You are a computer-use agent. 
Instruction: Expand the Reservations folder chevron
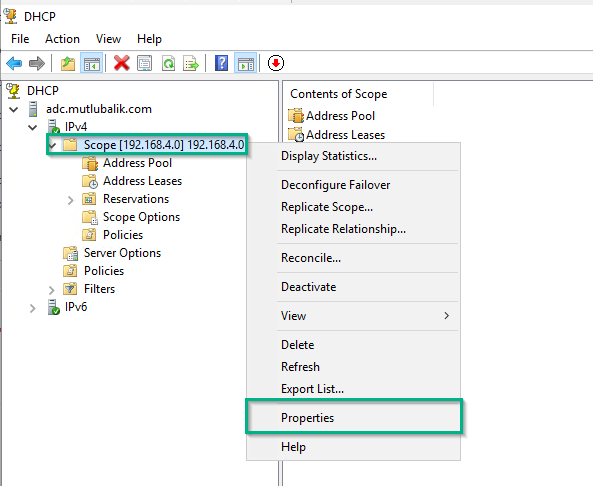click(71, 200)
